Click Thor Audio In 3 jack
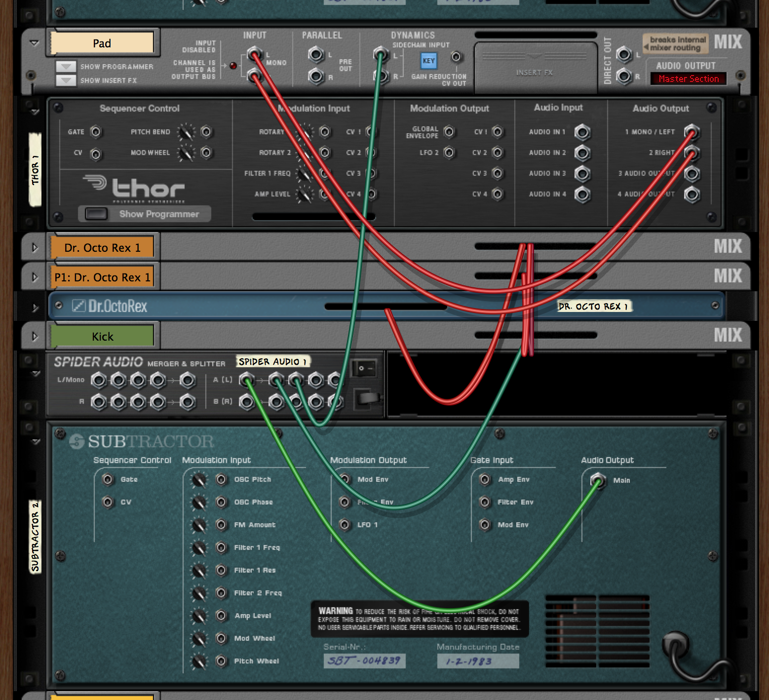This screenshot has width=769, height=700. 582,174
